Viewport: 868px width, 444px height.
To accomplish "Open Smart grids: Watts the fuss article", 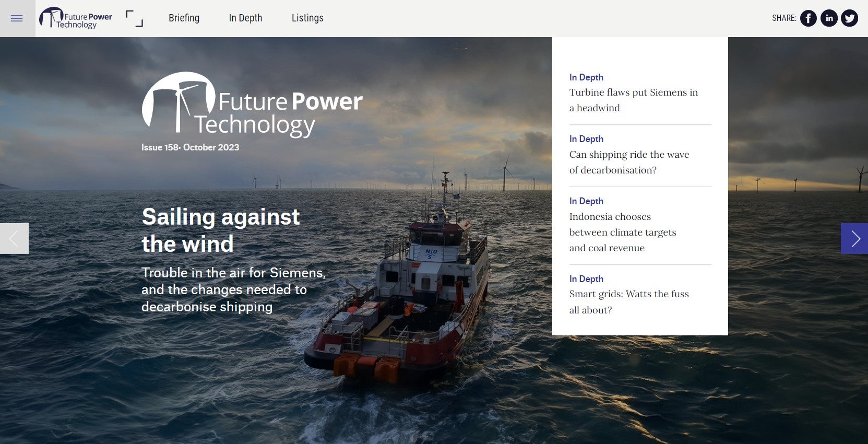I will click(629, 302).
